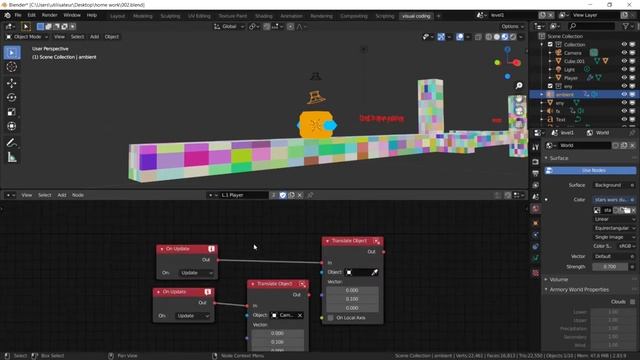The image size is (640, 360).
Task: Select the Move tool
Action: [12, 83]
